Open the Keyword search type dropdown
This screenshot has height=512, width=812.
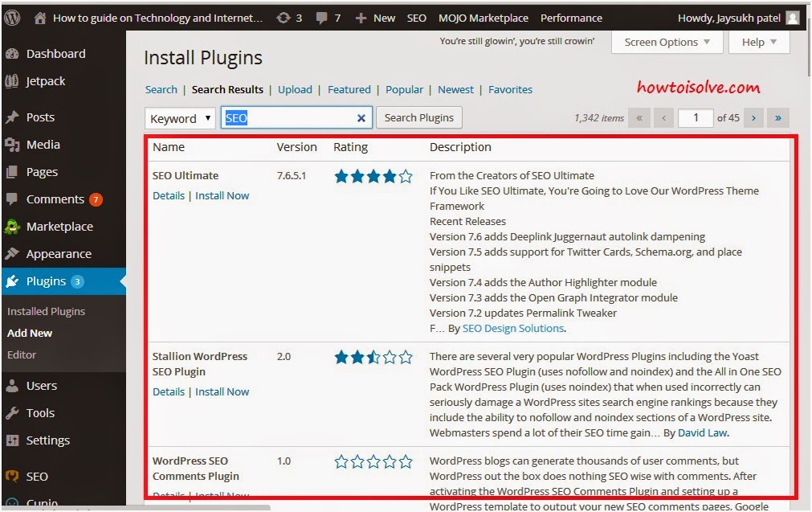(180, 118)
